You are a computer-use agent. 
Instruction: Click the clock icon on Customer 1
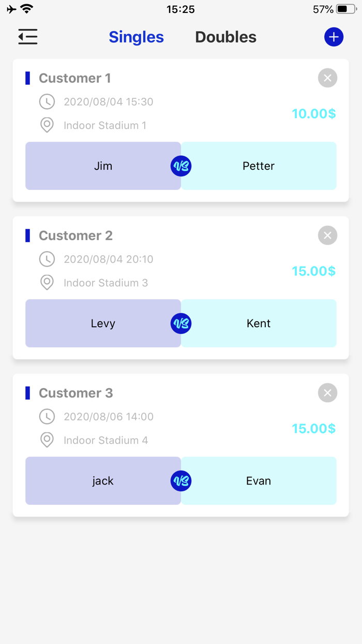click(x=47, y=101)
